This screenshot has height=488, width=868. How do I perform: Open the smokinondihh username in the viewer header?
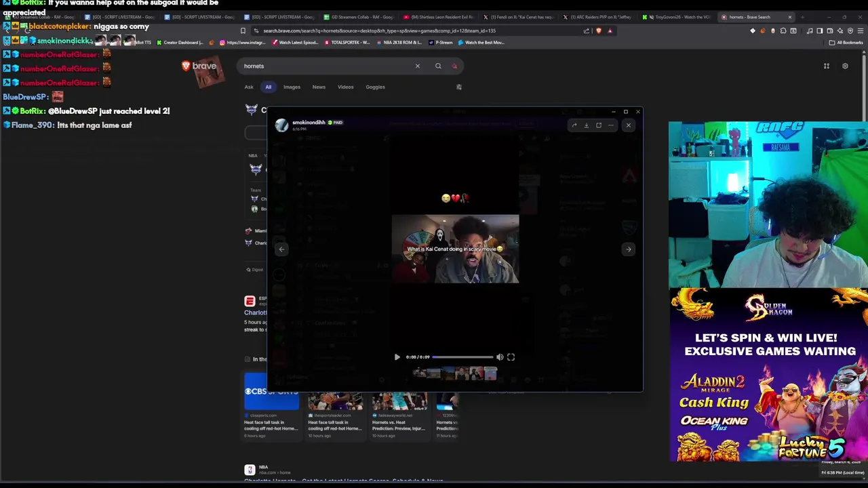point(309,123)
